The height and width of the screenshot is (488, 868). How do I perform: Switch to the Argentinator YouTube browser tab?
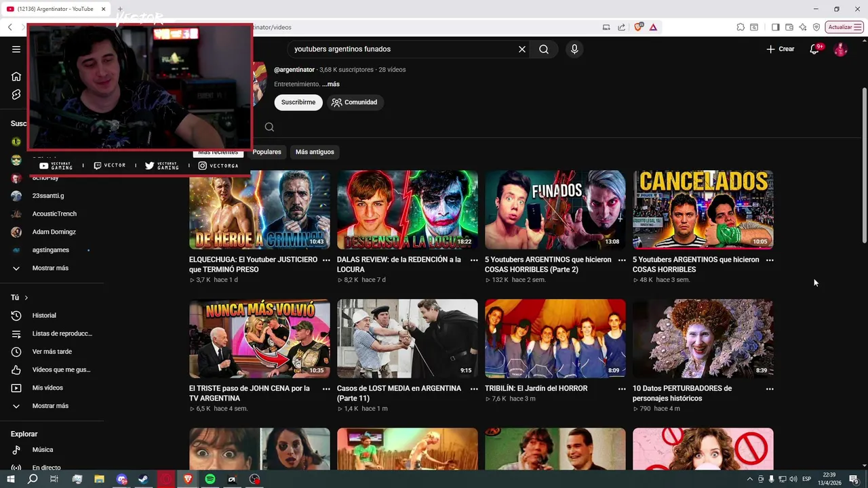tap(56, 9)
